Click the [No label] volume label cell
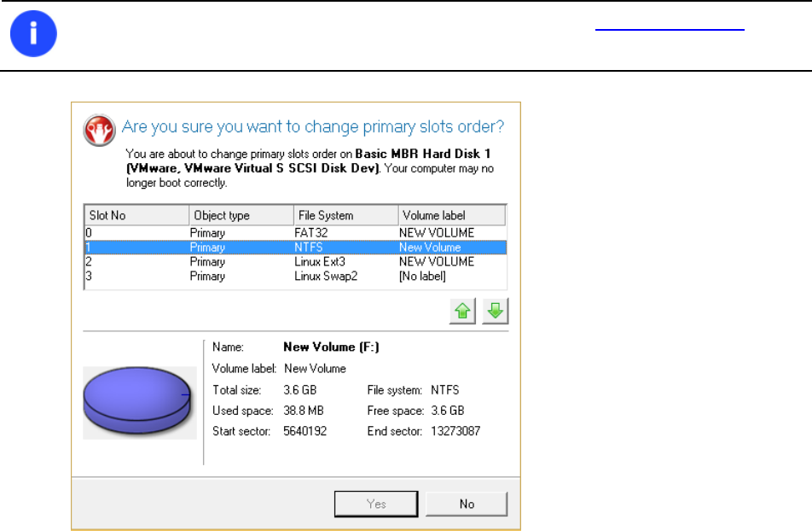 422,277
